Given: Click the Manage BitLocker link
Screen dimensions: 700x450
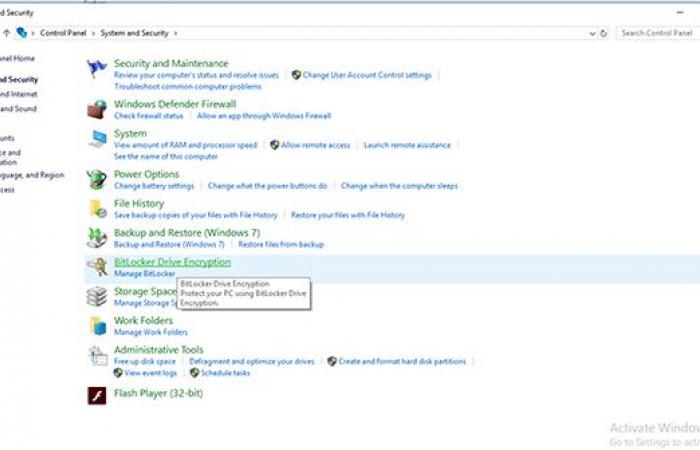Looking at the screenshot, I should click(144, 274).
